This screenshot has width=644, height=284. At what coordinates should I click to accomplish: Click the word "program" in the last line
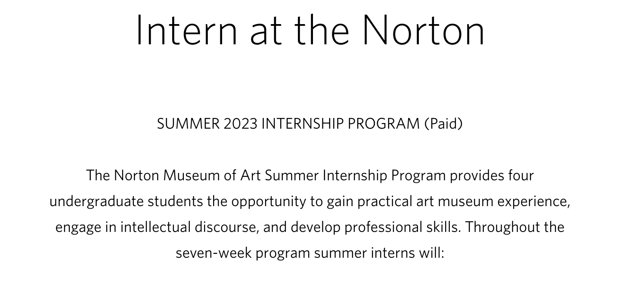283,253
